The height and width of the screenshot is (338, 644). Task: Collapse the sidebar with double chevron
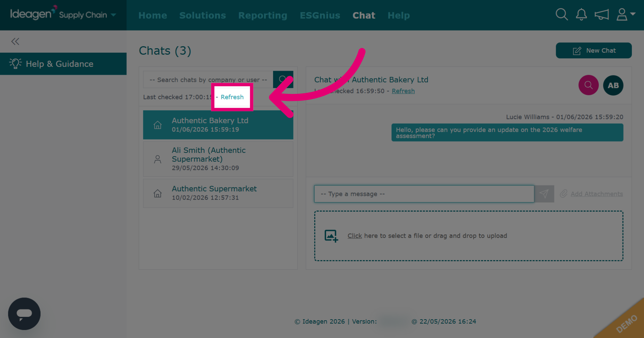pos(15,42)
